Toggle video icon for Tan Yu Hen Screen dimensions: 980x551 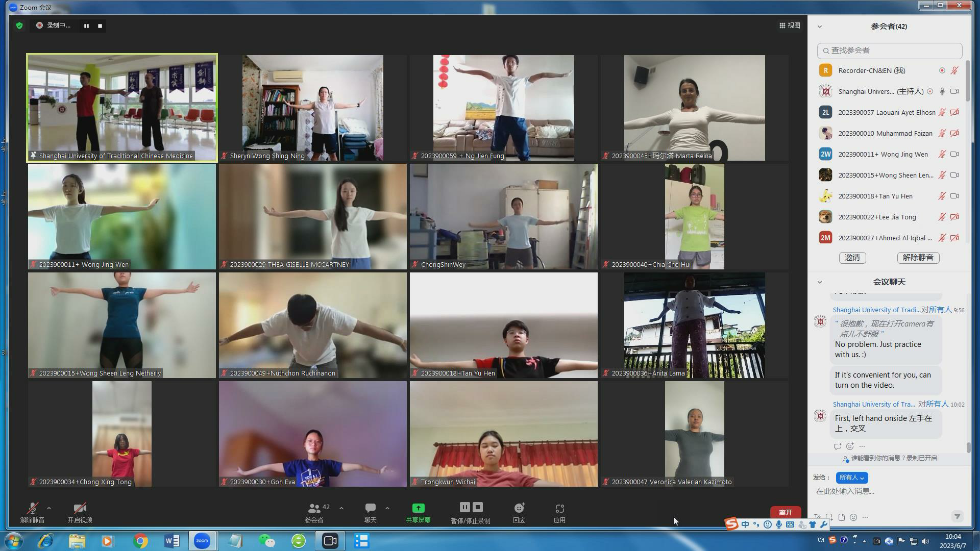click(954, 196)
